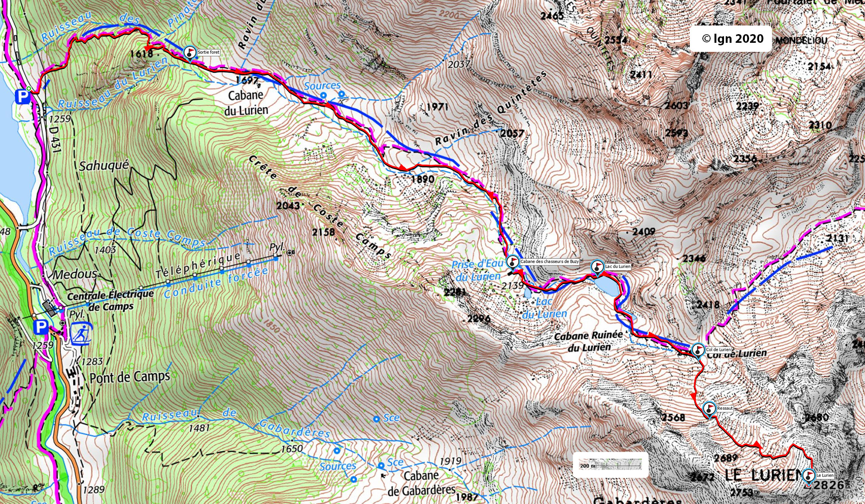Click the Ressaut marker text label
The width and height of the screenshot is (865, 504).
725,408
